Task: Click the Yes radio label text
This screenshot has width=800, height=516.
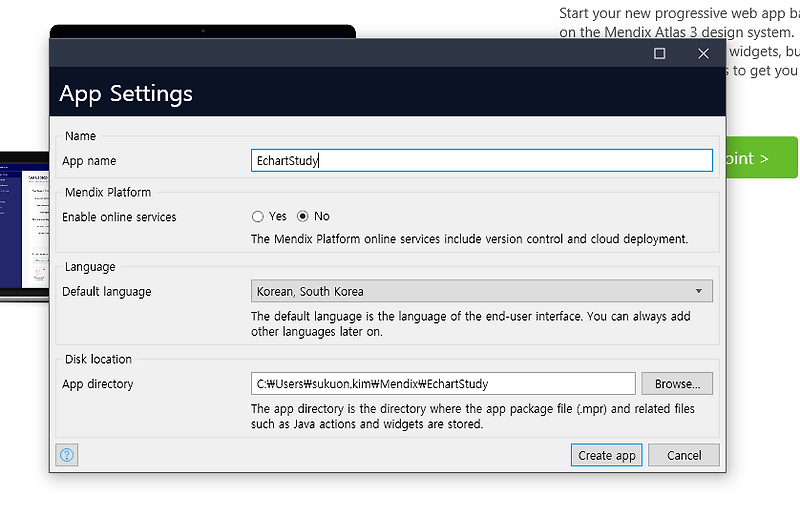Action: point(278,216)
